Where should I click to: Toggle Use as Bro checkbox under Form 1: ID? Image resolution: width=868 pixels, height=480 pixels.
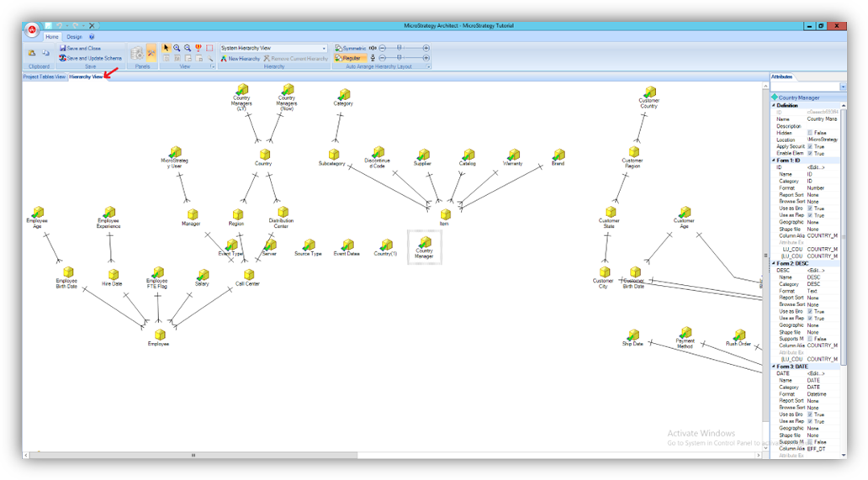[810, 208]
